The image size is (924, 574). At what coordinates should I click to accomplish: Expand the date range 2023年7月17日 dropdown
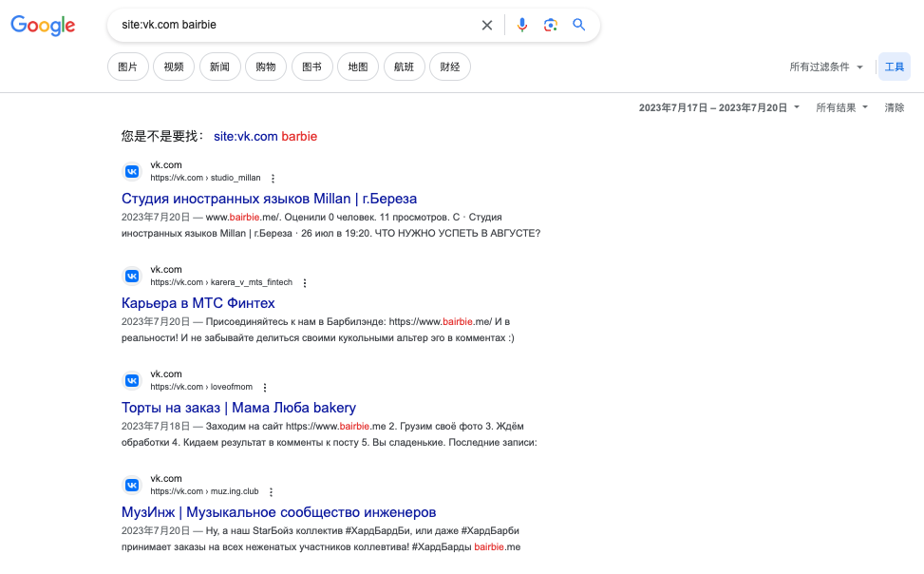coord(719,108)
